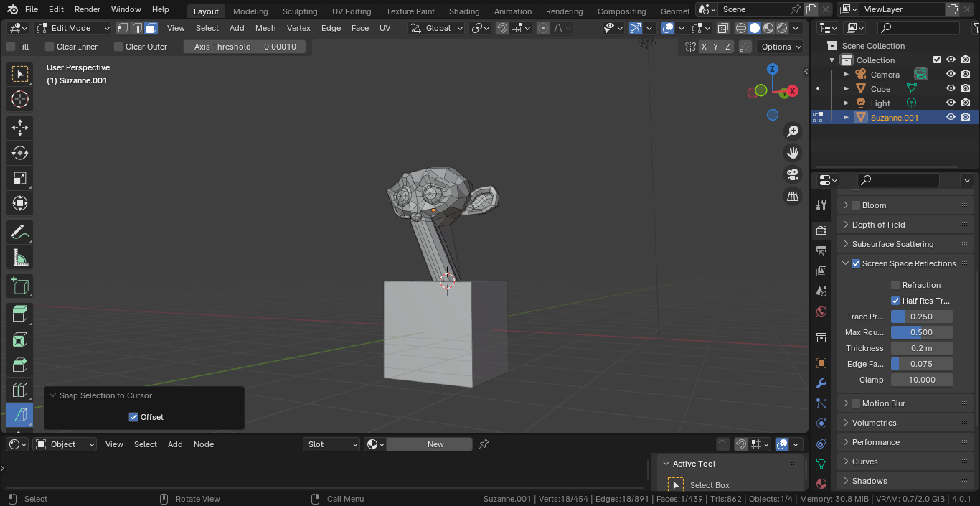Open the Vertex menu

pos(298,28)
